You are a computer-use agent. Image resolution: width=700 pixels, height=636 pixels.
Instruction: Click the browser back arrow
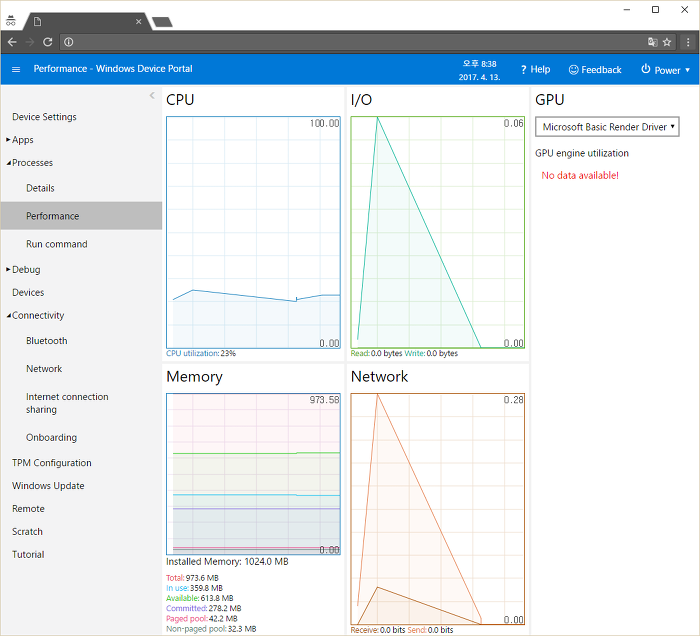tap(12, 42)
